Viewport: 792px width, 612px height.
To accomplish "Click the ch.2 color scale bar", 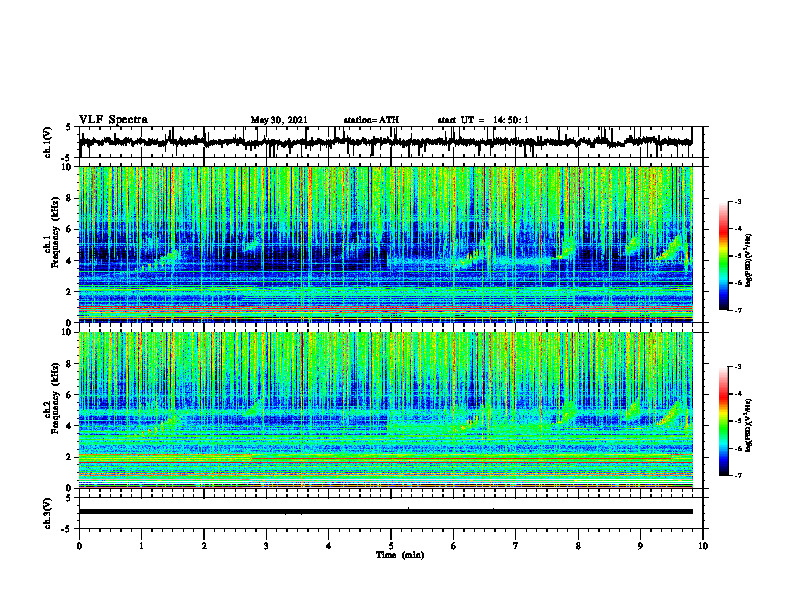I will pos(723,421).
